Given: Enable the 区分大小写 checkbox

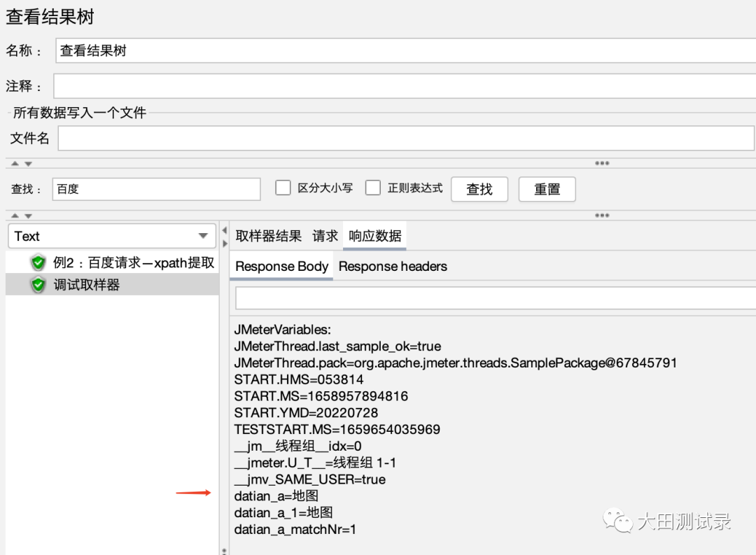Looking at the screenshot, I should tap(283, 187).
